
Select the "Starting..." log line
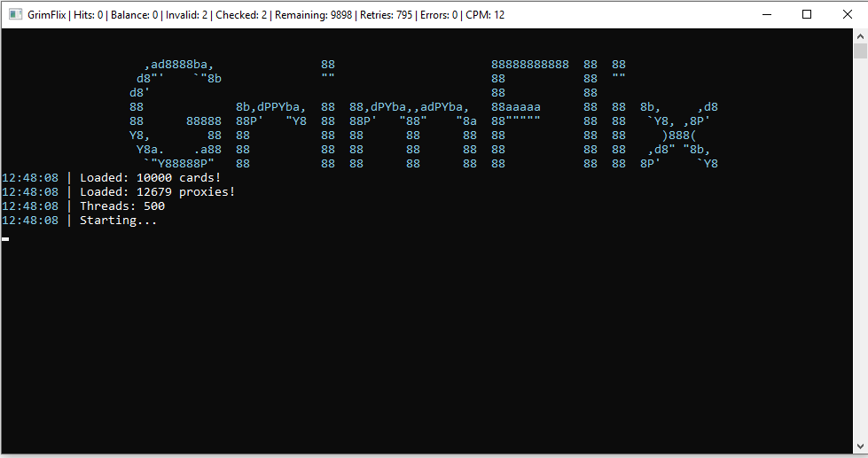[x=119, y=221]
